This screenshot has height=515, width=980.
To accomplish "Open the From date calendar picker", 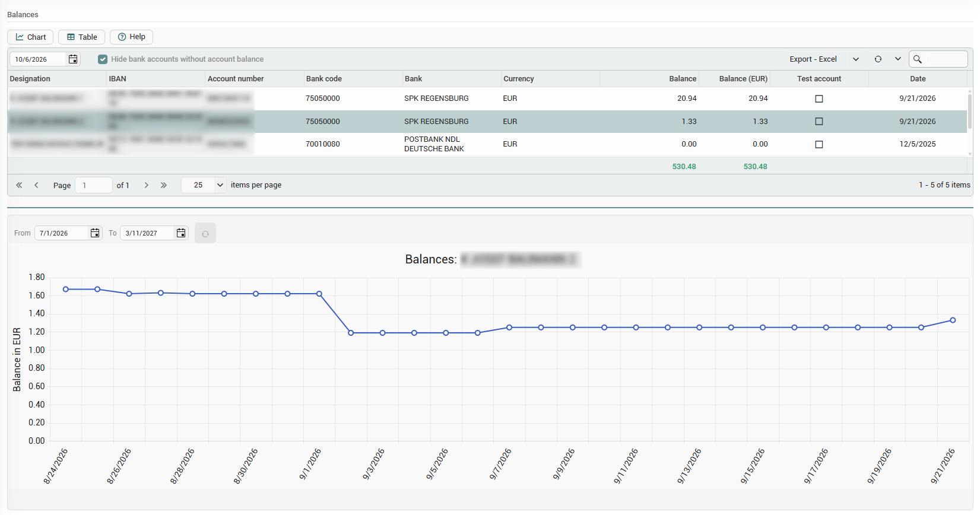I will [x=95, y=233].
